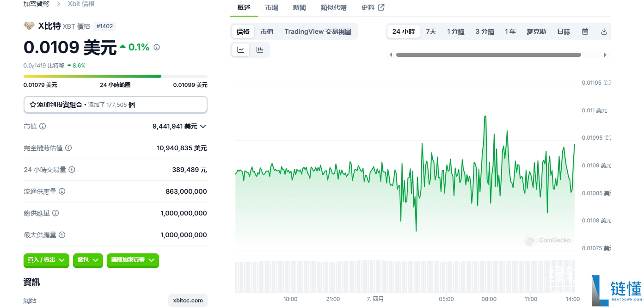The height and width of the screenshot is (307, 644).
Task: Open the 市場 tab
Action: coord(272,8)
